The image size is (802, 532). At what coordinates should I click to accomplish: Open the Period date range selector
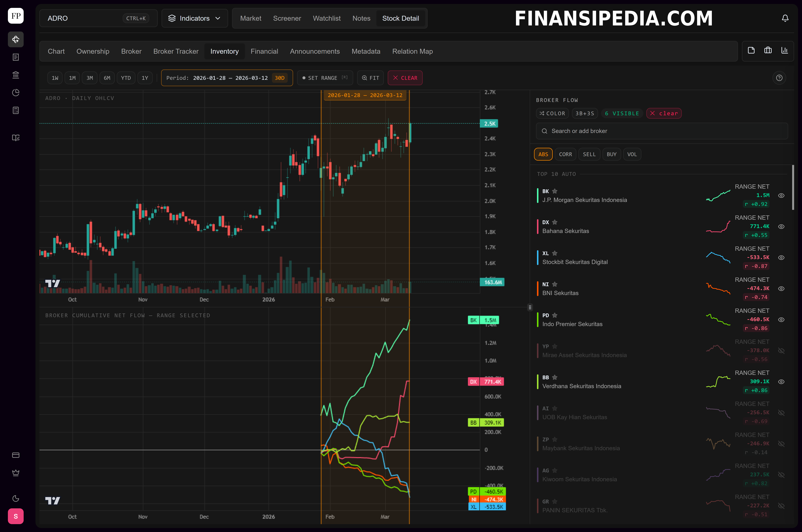point(227,78)
